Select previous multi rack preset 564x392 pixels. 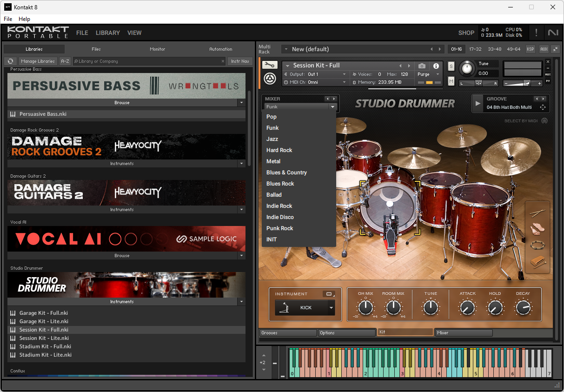click(431, 49)
